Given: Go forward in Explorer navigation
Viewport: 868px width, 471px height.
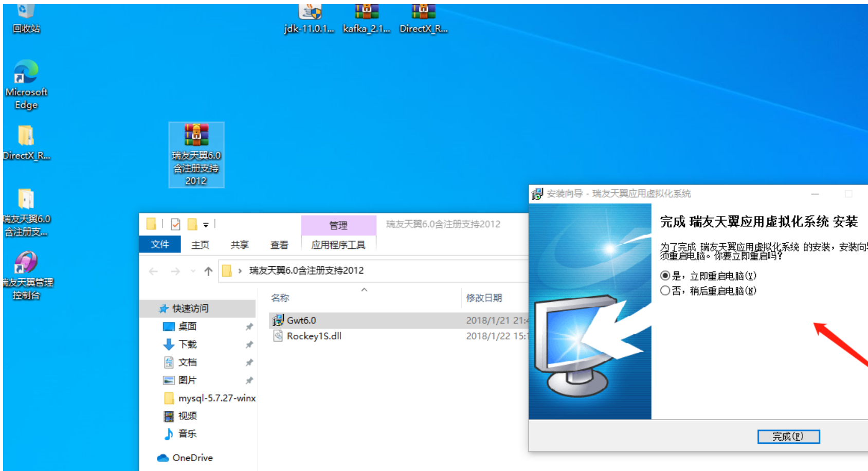Looking at the screenshot, I should point(175,271).
